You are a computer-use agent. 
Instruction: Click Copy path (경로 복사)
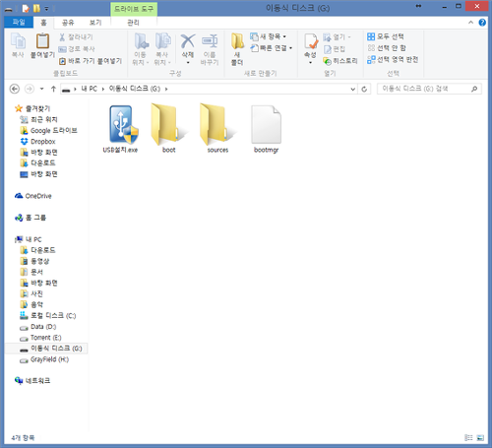(77, 49)
